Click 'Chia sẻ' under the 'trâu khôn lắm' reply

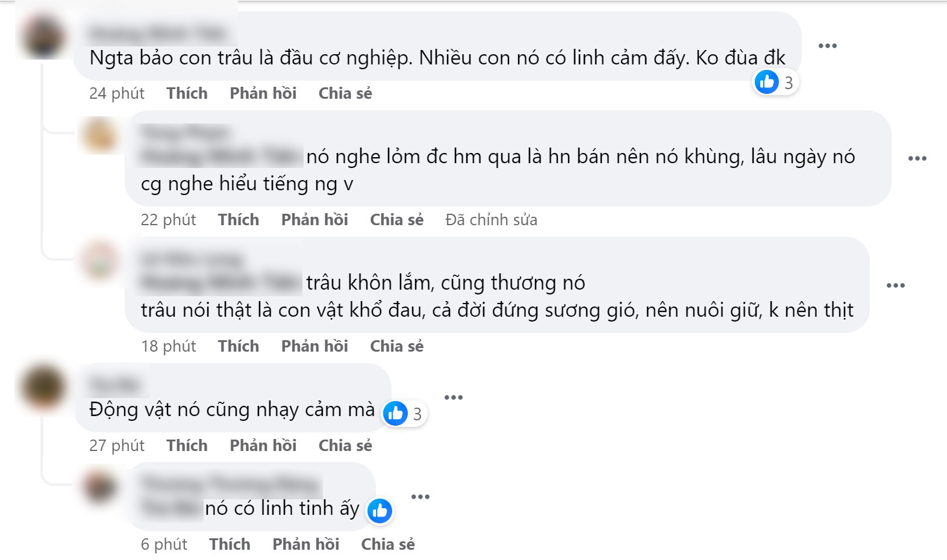tap(396, 346)
